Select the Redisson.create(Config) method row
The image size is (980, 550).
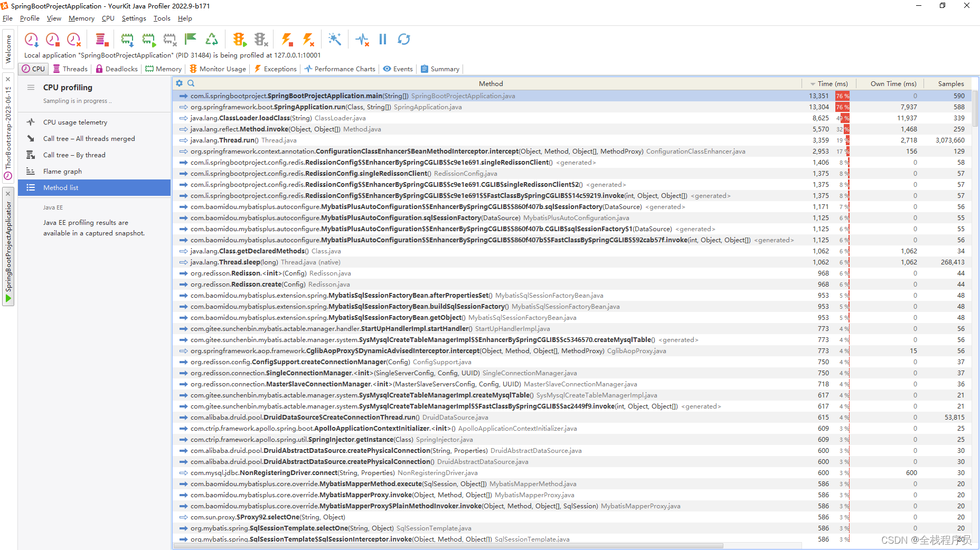tap(572, 285)
